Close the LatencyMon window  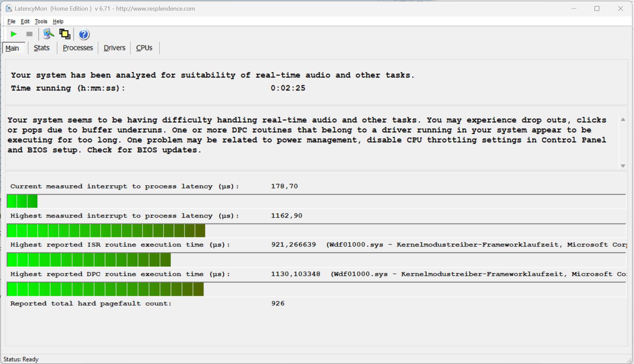pyautogui.click(x=620, y=9)
